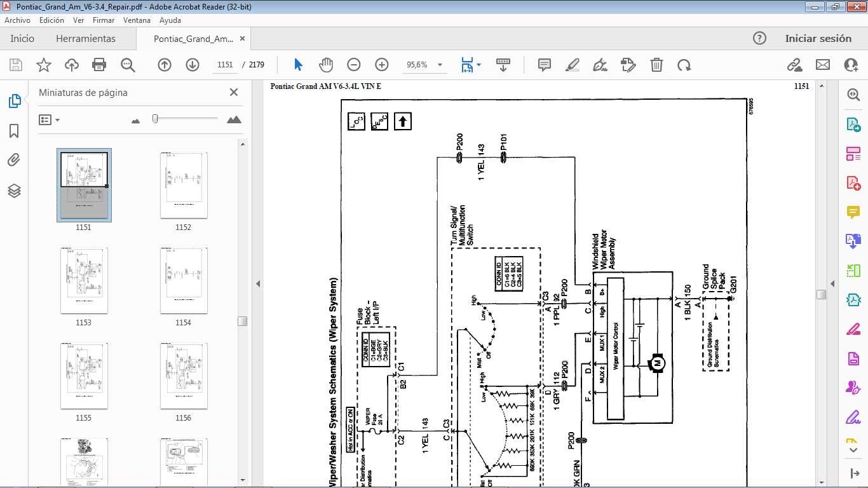Zoom in with plus button
This screenshot has height=488, width=868.
tap(382, 65)
